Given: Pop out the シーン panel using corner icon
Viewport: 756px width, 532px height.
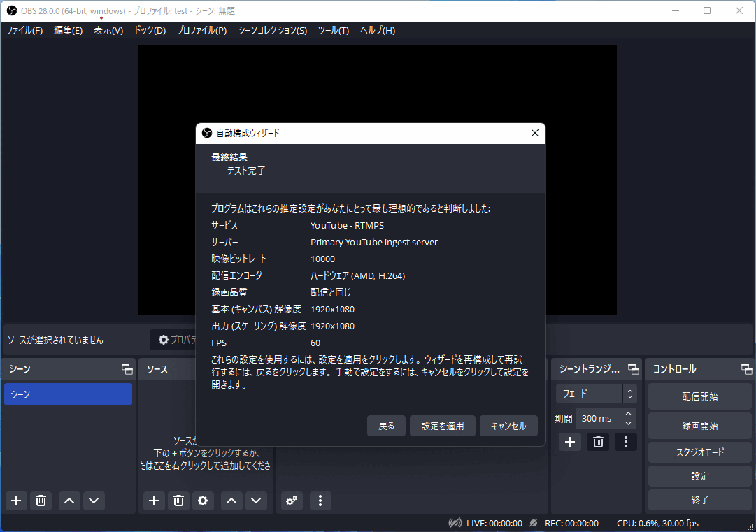Looking at the screenshot, I should [127, 368].
